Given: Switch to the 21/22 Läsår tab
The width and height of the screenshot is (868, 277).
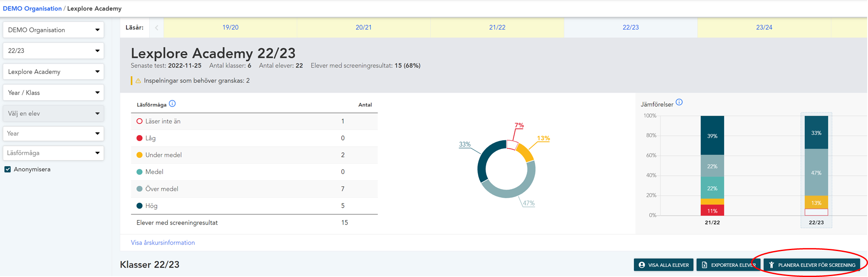Looking at the screenshot, I should coord(497,27).
